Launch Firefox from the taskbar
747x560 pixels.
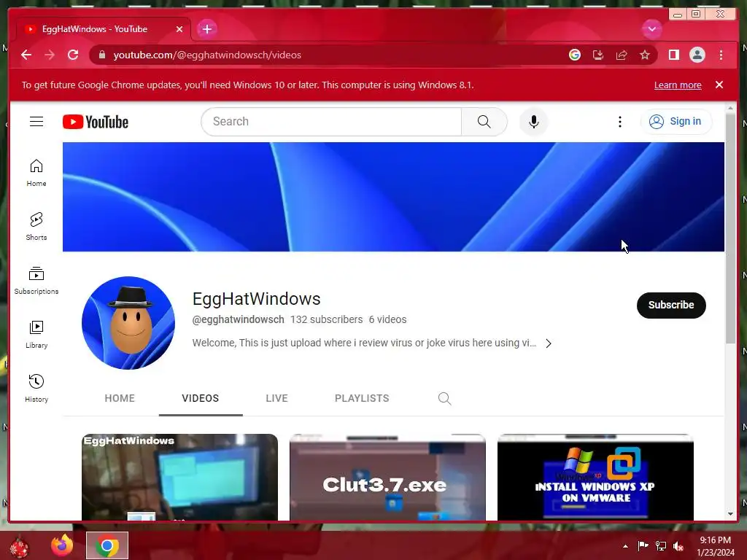tap(62, 546)
